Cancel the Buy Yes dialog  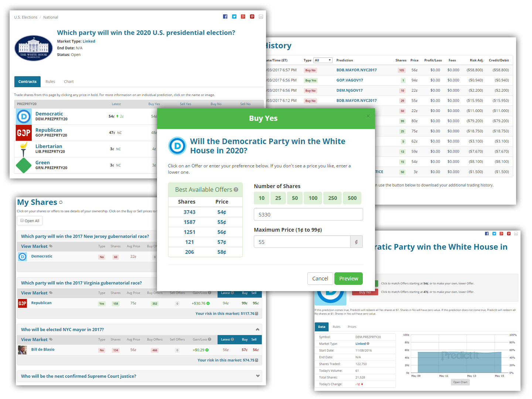[320, 279]
